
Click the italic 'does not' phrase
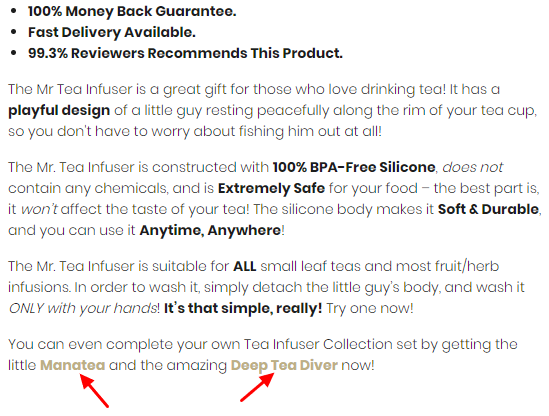pos(472,167)
